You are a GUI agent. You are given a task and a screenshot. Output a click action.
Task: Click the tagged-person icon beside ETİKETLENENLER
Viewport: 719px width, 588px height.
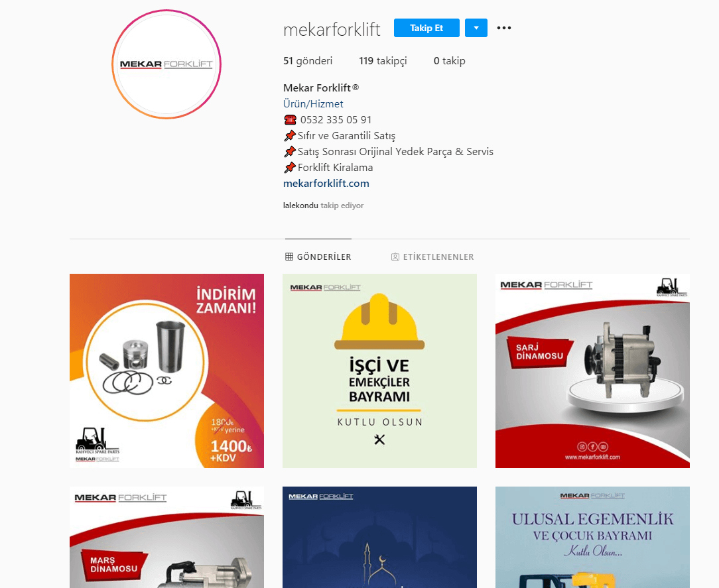pos(395,257)
